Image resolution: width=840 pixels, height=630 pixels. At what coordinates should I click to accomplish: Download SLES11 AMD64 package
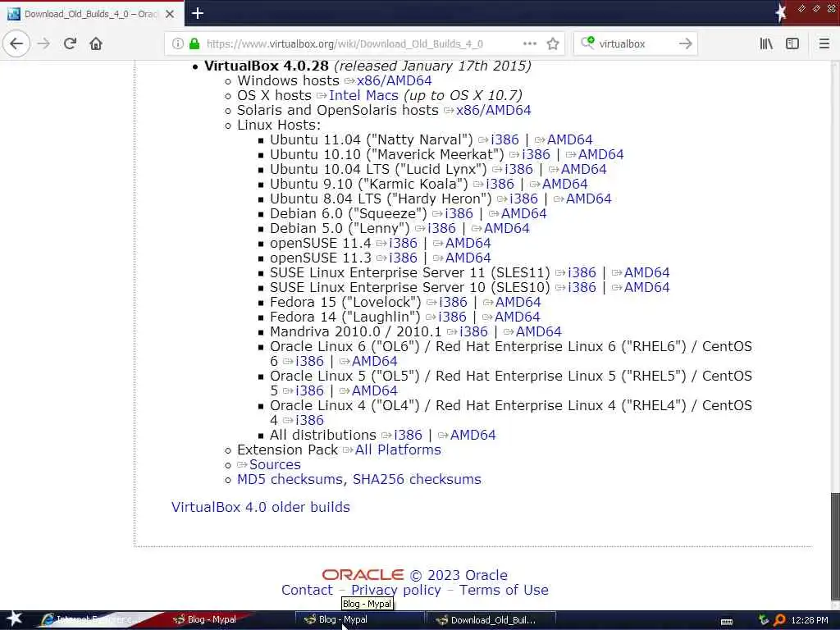tap(646, 272)
